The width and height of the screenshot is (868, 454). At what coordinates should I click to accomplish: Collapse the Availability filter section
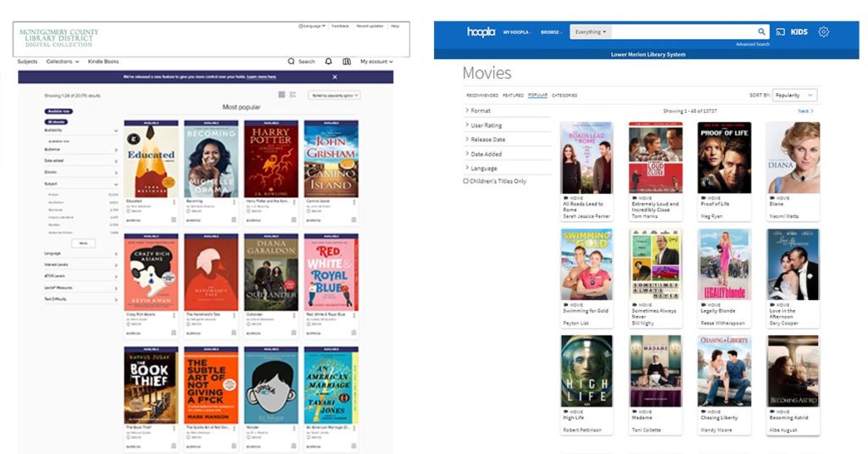tap(81, 130)
